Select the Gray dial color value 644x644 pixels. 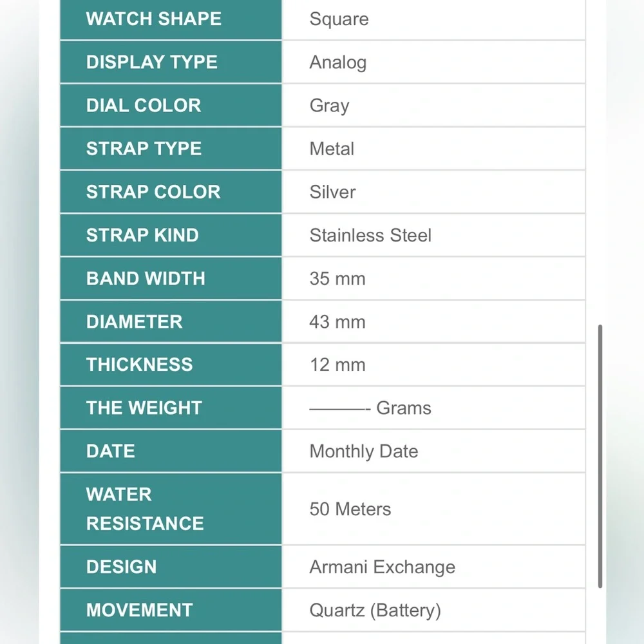pyautogui.click(x=329, y=106)
